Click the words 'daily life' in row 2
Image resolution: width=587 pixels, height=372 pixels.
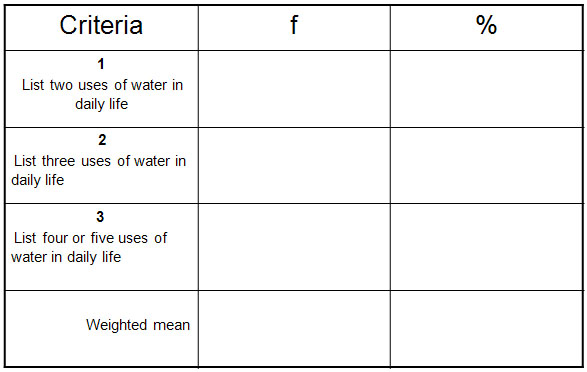click(37, 180)
